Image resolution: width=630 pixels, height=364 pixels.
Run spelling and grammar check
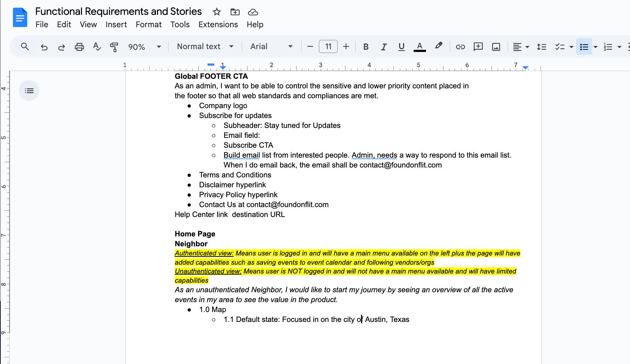97,47
